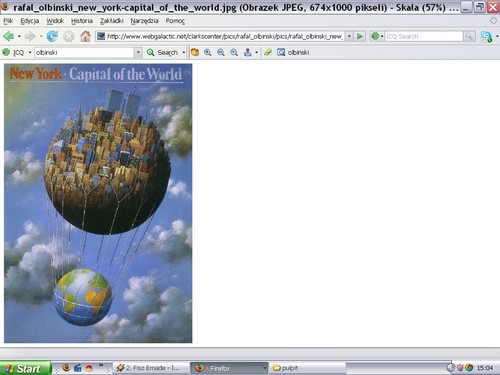500x375 pixels.
Task: Click the New York poster image
Action: [98, 203]
